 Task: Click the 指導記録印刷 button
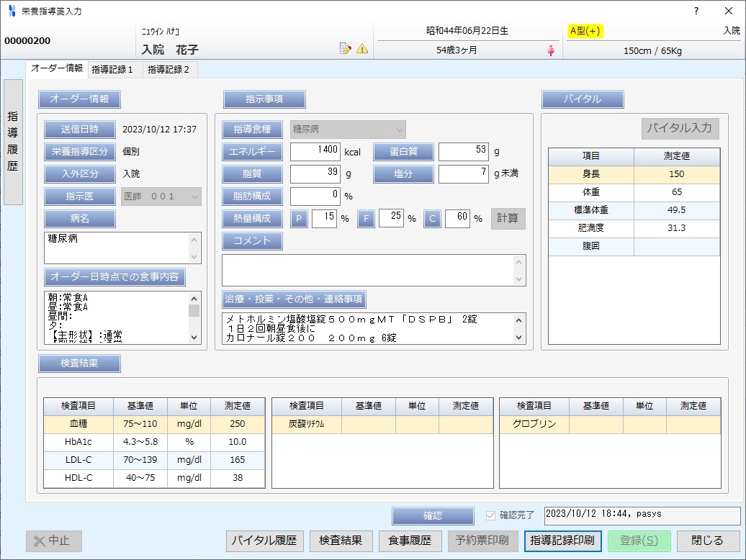click(562, 541)
